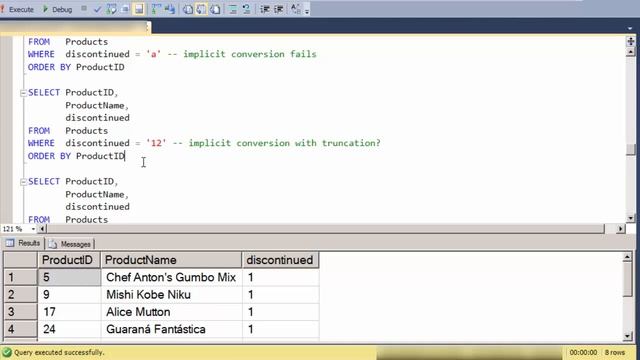Switch to the Results tab

click(23, 243)
